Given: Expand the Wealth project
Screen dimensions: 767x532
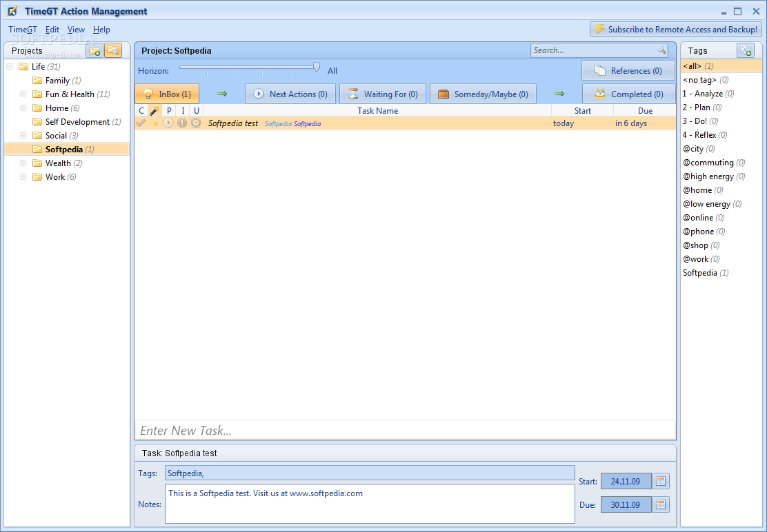Looking at the screenshot, I should (23, 163).
